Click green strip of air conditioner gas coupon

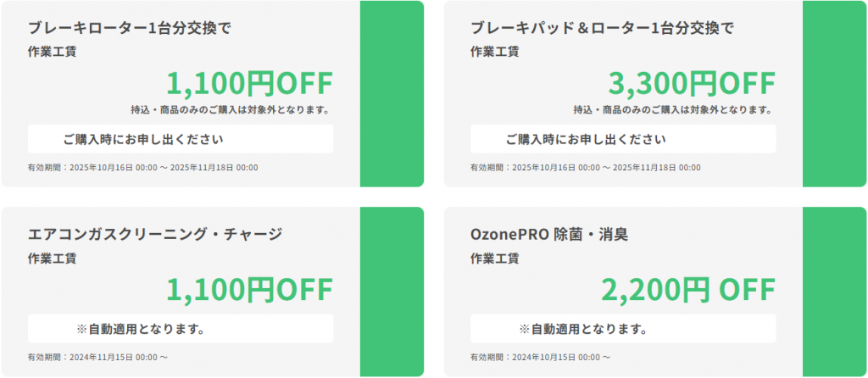pyautogui.click(x=392, y=292)
